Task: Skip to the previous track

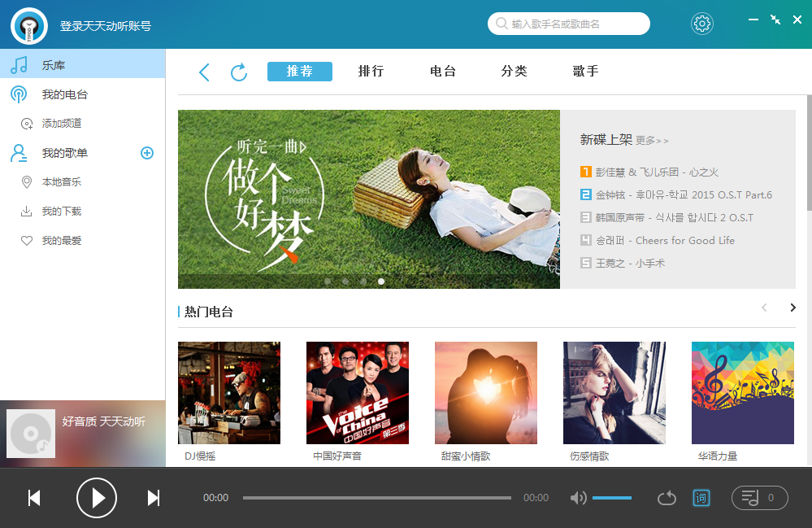Action: pyautogui.click(x=34, y=498)
